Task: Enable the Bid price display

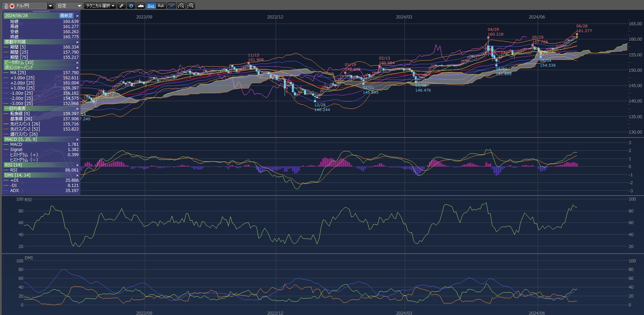Action: pos(151,6)
